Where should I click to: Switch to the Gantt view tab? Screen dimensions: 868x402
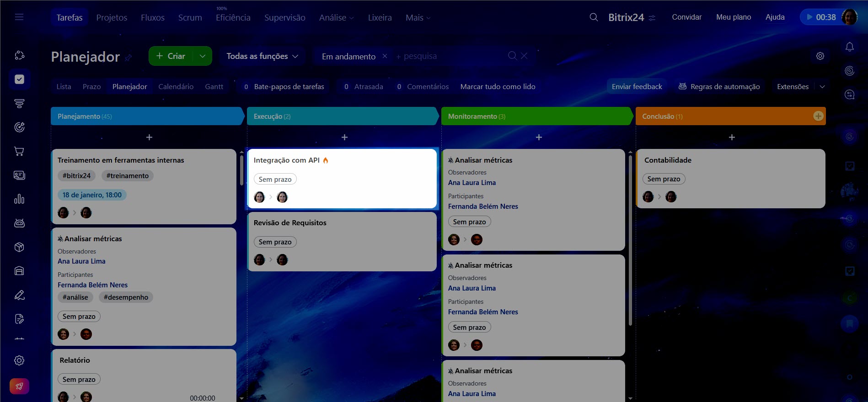(x=214, y=86)
